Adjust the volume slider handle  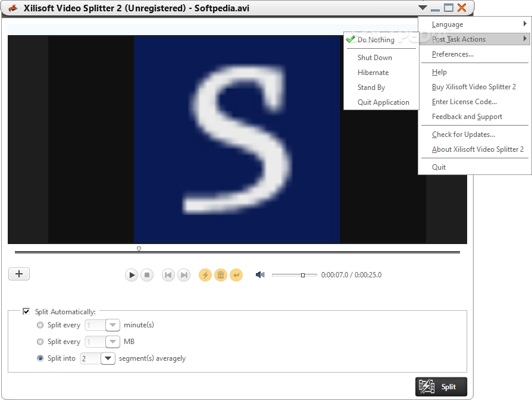point(303,275)
